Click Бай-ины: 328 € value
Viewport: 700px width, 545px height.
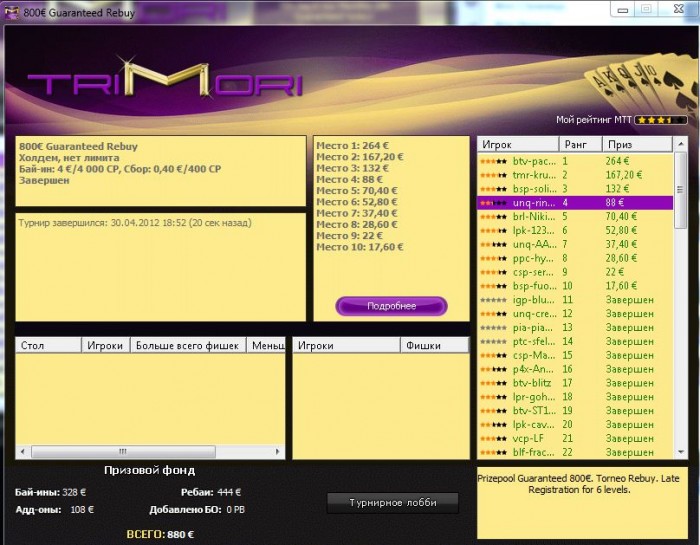click(x=50, y=492)
